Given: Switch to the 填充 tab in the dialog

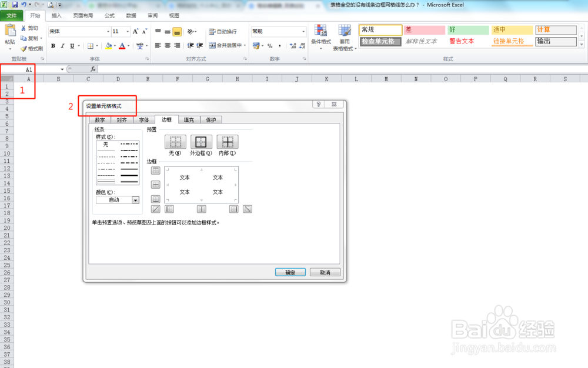Looking at the screenshot, I should click(x=188, y=119).
